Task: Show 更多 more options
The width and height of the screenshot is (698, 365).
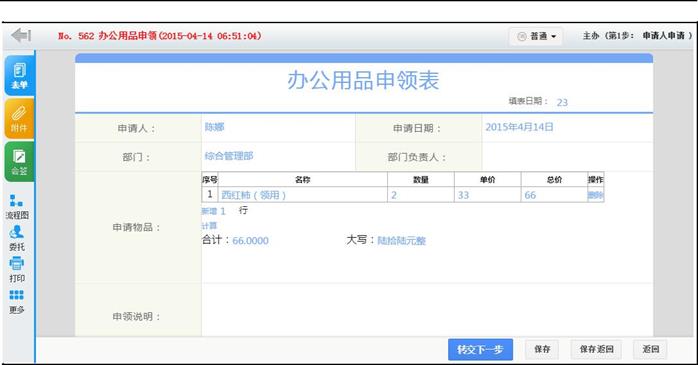Action: (x=17, y=302)
